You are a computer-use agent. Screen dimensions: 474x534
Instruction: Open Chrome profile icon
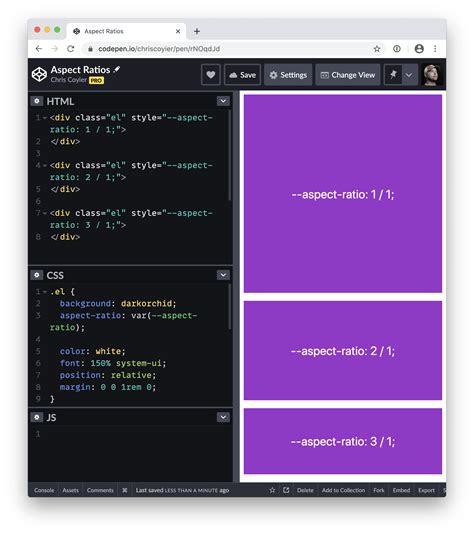[x=419, y=49]
